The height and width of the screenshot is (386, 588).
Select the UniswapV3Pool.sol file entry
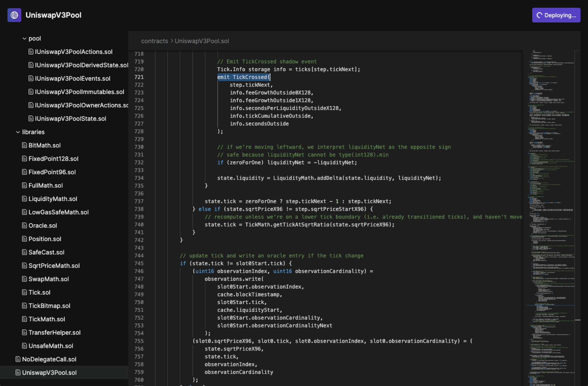click(x=64, y=372)
